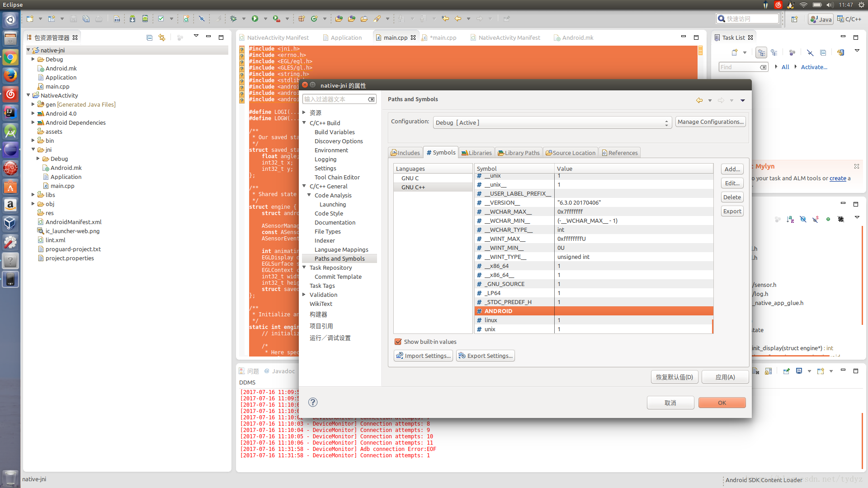868x488 pixels.
Task: Toggle Show built-in values checkbox
Action: click(x=398, y=342)
